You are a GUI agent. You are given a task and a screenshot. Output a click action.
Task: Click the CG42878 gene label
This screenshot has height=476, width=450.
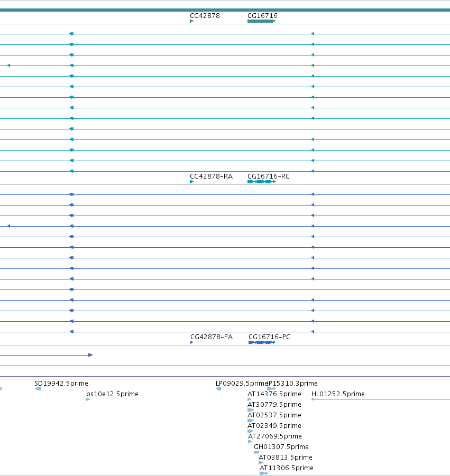[x=205, y=16]
